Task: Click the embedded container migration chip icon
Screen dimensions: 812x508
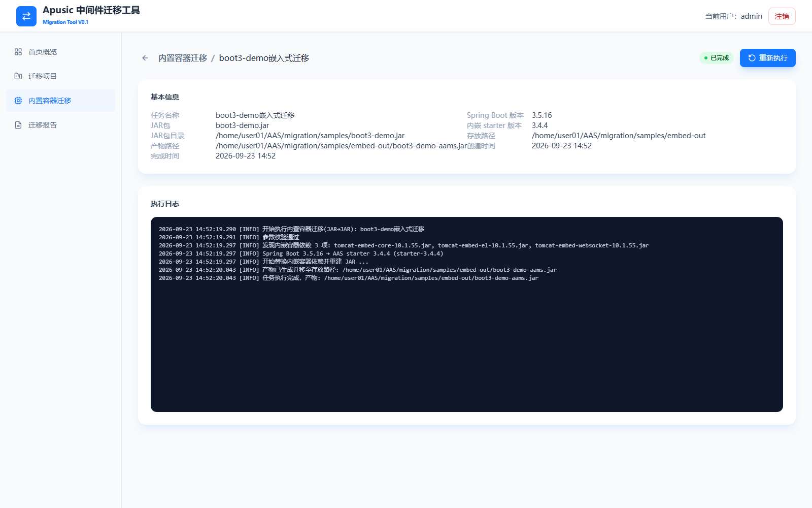Action: pos(18,101)
